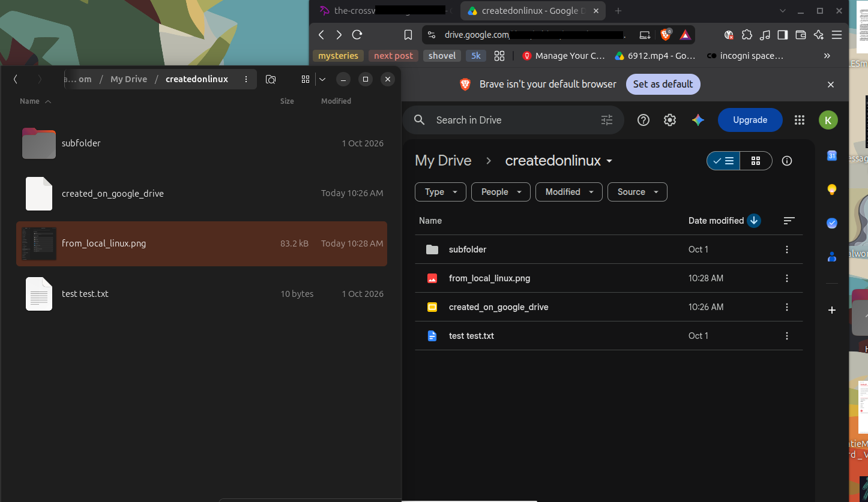Viewport: 868px width, 502px height.
Task: Show hidden bookmarks with the double chevron
Action: tap(827, 56)
